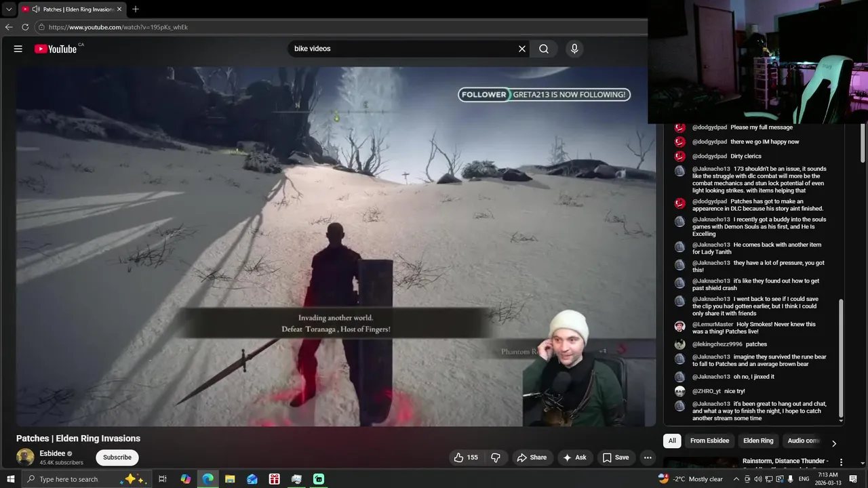Image resolution: width=868 pixels, height=488 pixels.
Task: Open the YouTube guide hamburger menu
Action: [18, 49]
